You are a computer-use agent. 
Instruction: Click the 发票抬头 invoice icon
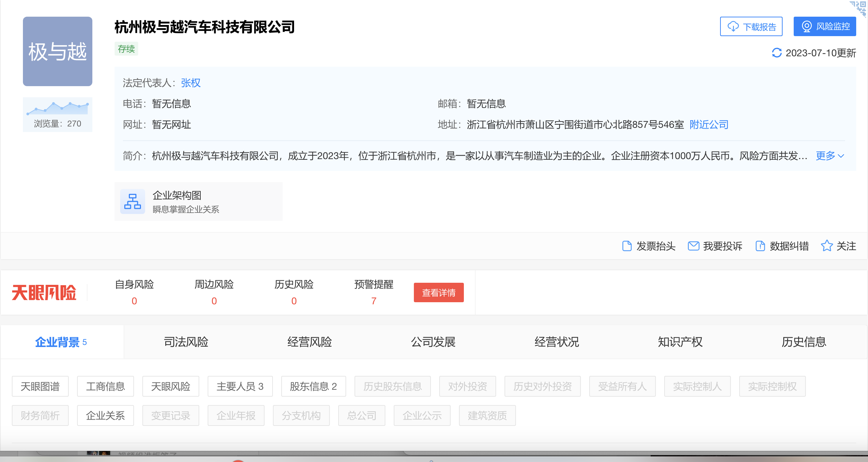(627, 246)
